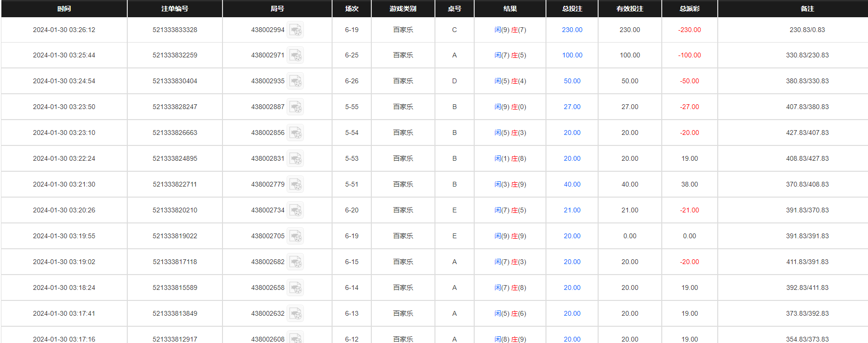Play video replay of round 438002971
This screenshot has height=343, width=868.
[x=295, y=55]
